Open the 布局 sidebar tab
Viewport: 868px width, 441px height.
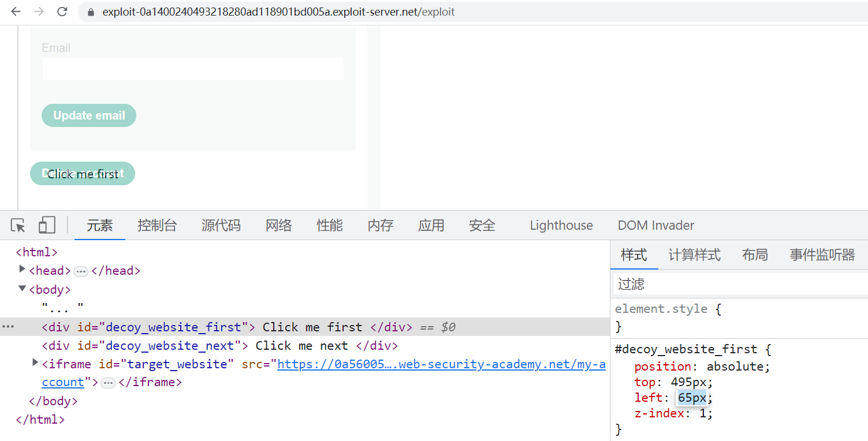coord(755,255)
